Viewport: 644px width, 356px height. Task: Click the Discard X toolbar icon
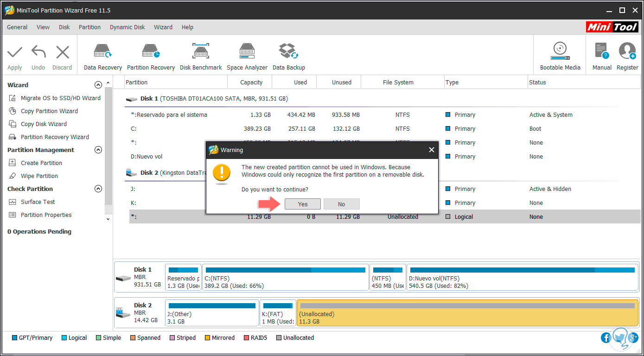pos(62,52)
